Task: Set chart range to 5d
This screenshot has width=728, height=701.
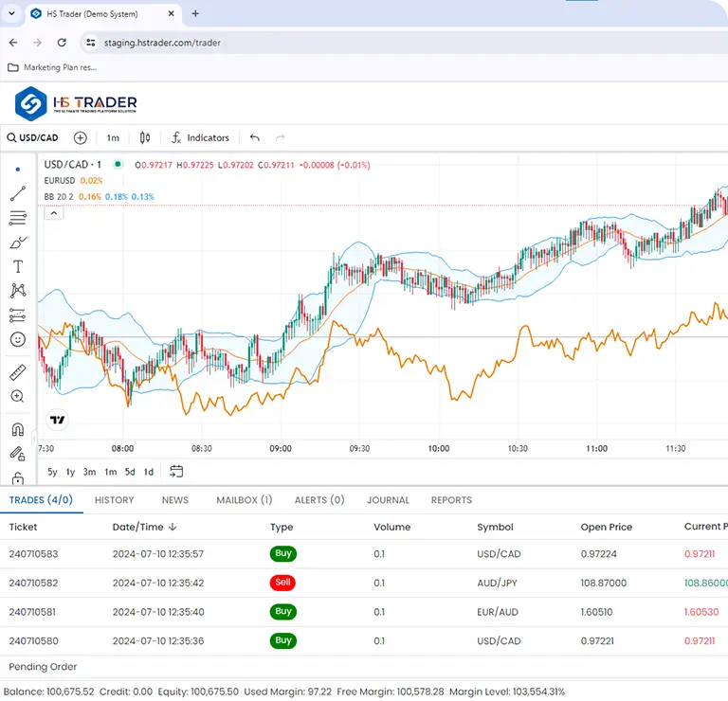Action: tap(130, 472)
